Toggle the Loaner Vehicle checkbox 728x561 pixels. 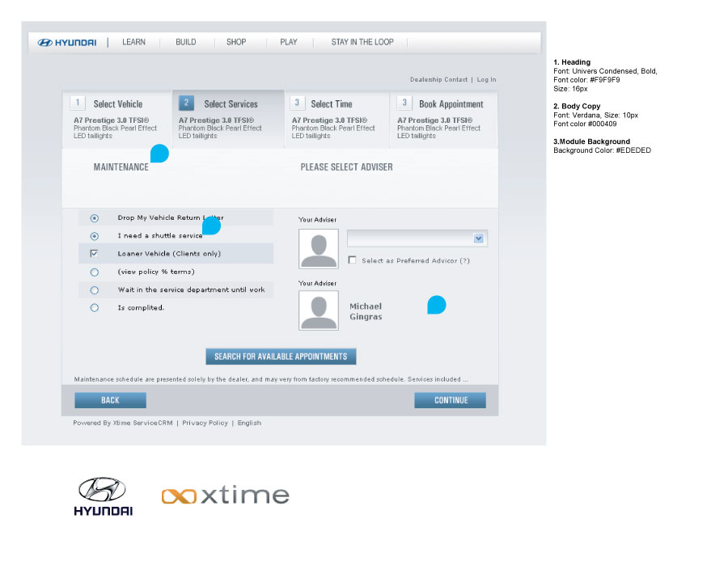(95, 254)
